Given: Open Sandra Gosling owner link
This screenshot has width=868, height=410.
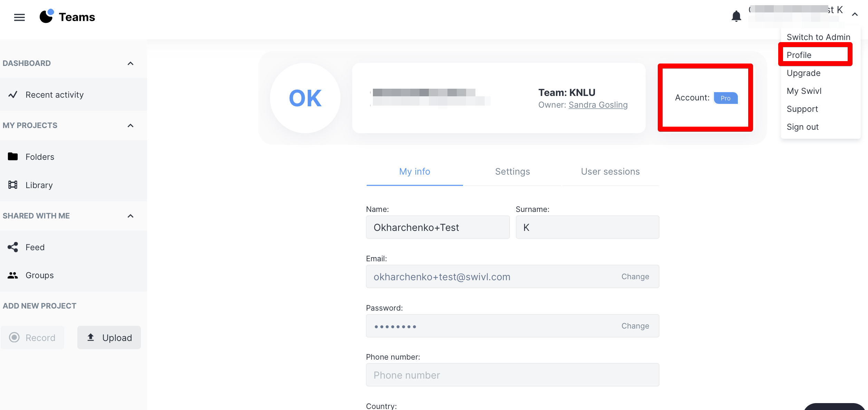Looking at the screenshot, I should click(x=598, y=105).
